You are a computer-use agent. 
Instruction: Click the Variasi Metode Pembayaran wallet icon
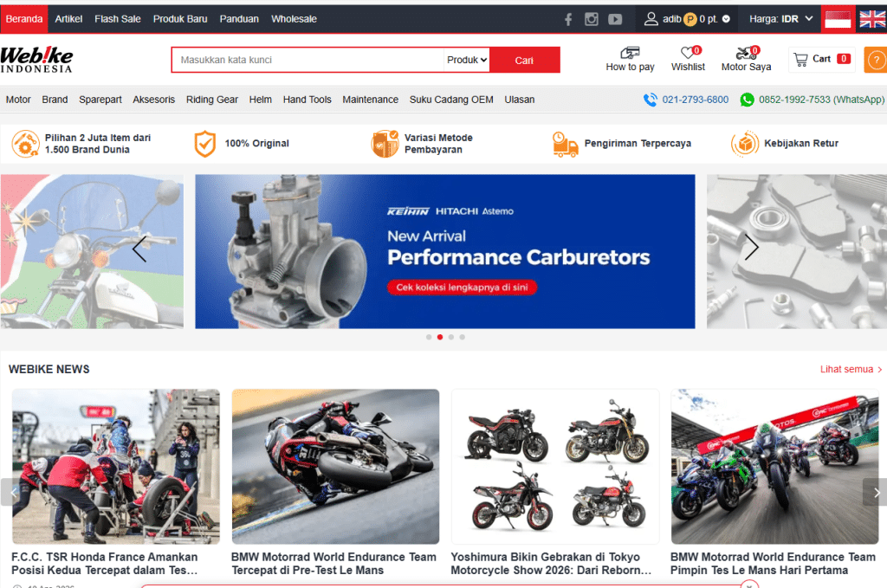tap(385, 144)
